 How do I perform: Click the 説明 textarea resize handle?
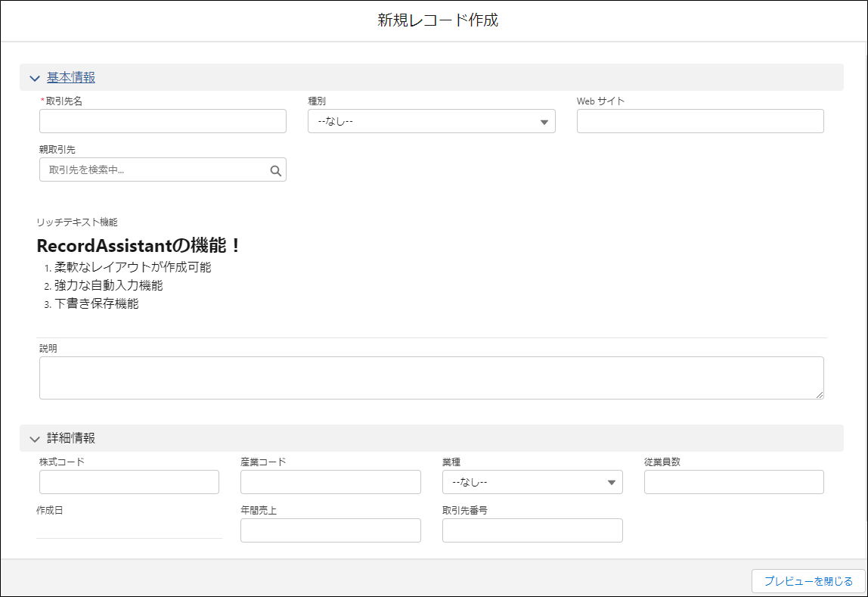(820, 394)
